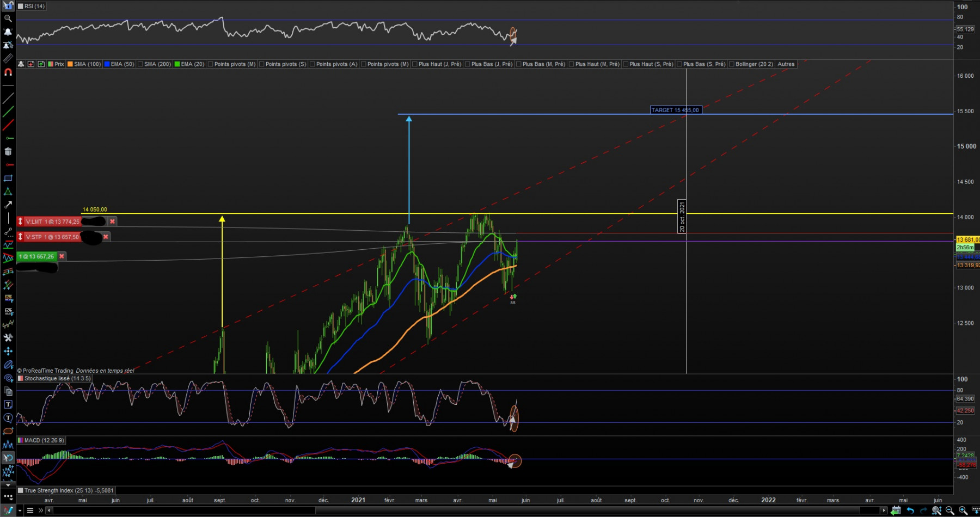This screenshot has width=980, height=517.
Task: Select the round text bubble tool
Action: pos(8,418)
